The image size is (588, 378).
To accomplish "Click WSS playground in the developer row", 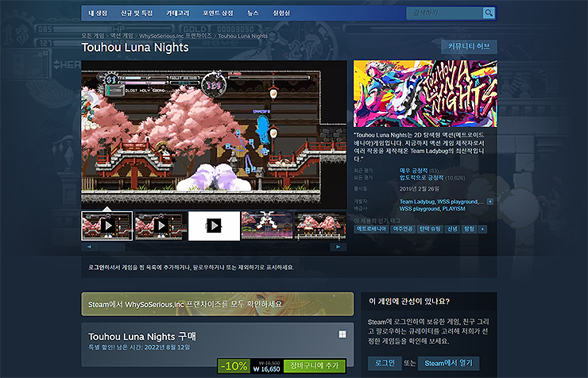I will pos(458,202).
